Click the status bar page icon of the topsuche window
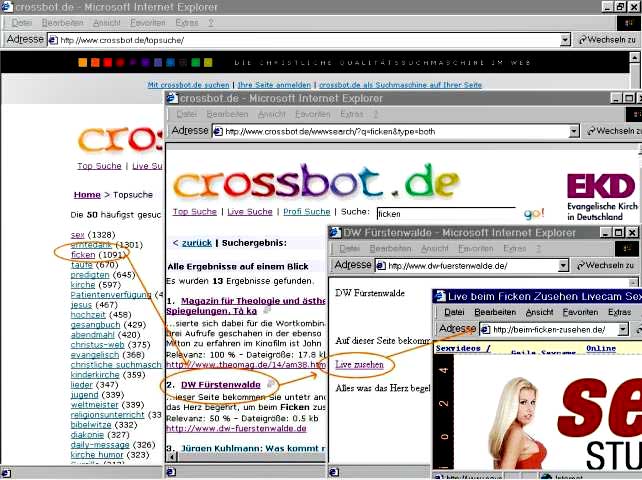The width and height of the screenshot is (642, 480). click(x=6, y=472)
